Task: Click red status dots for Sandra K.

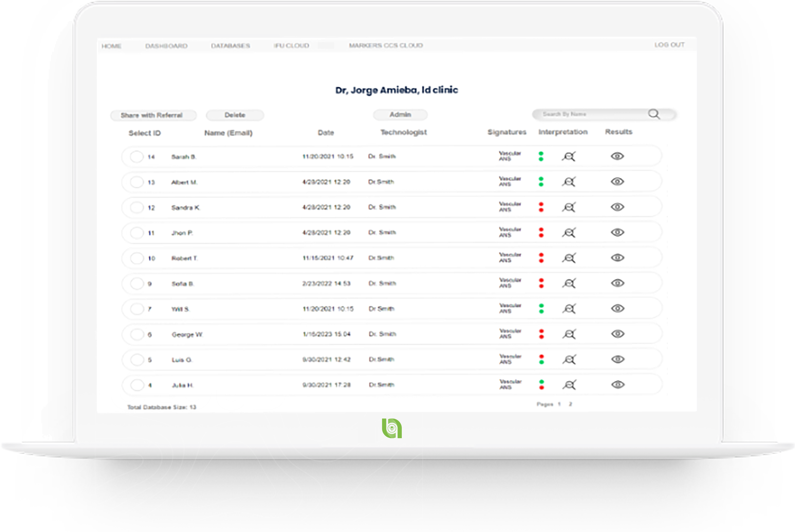Action: click(x=541, y=207)
